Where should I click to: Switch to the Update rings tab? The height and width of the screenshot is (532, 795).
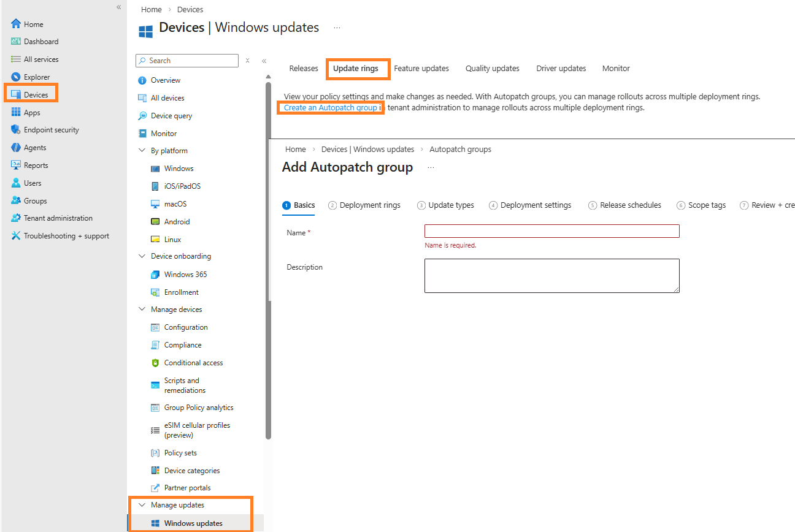click(356, 69)
